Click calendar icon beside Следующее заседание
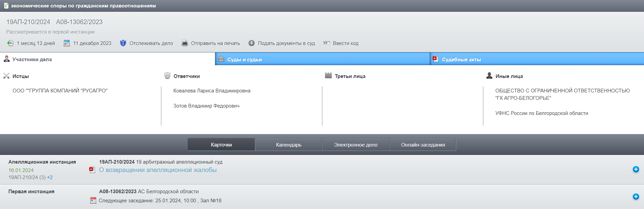 coord(93,200)
